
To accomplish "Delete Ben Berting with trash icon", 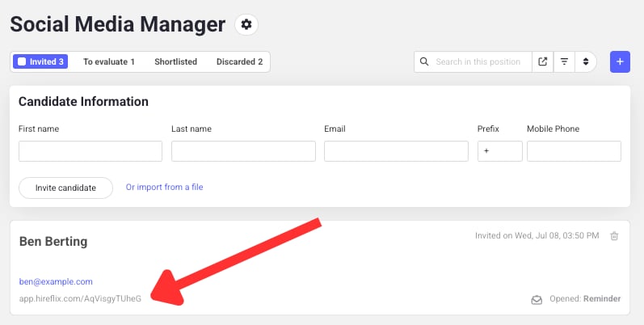I will pos(614,236).
